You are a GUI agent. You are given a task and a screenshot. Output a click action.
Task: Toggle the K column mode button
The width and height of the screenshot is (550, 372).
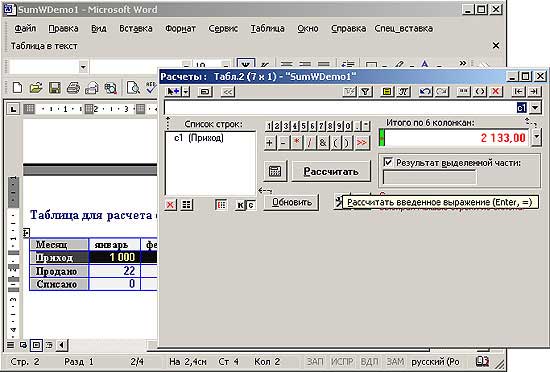pos(240,205)
